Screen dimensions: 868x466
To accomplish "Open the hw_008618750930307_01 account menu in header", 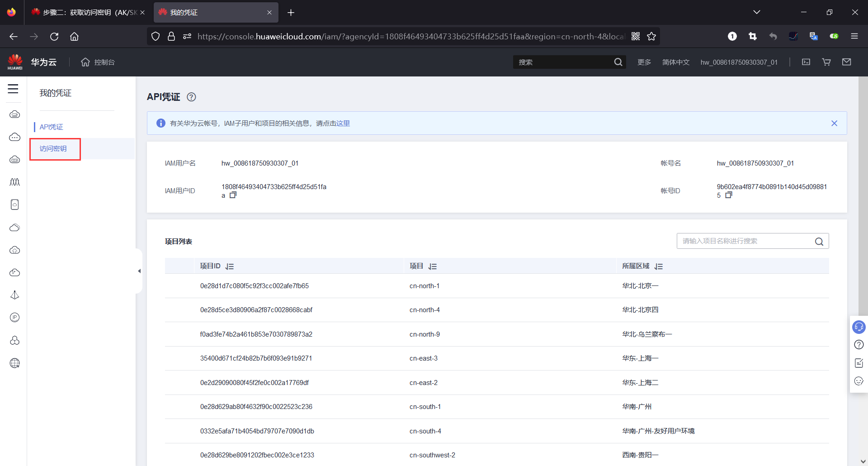I will [x=739, y=62].
